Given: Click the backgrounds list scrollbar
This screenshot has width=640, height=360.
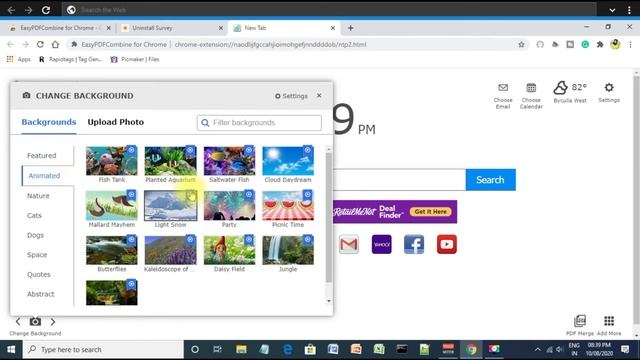Looking at the screenshot, I should coord(329,218).
